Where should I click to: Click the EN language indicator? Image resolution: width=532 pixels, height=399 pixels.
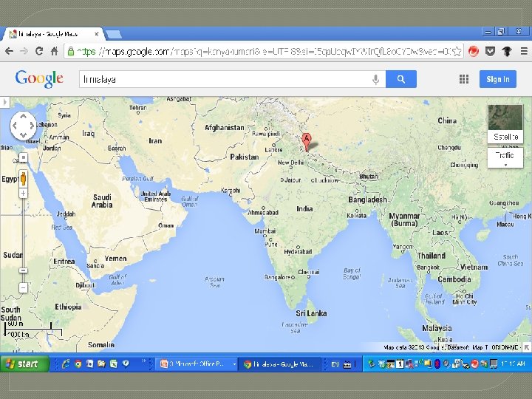coord(335,364)
